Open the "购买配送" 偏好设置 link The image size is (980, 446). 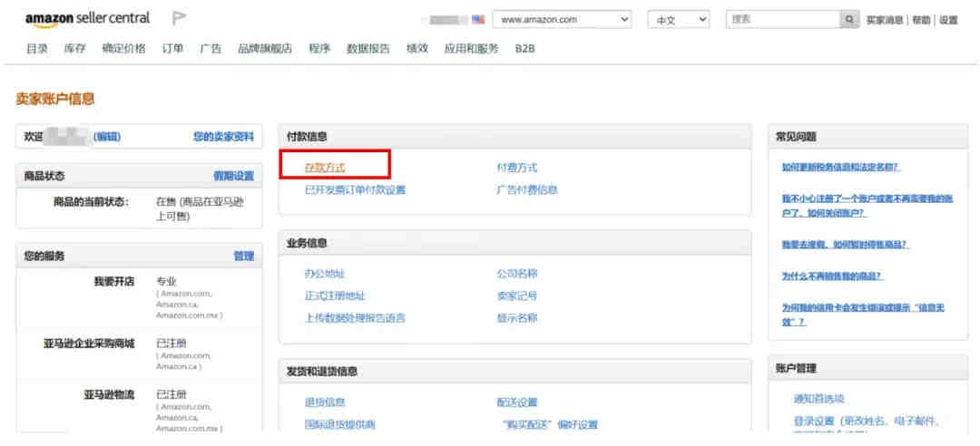coord(550,425)
